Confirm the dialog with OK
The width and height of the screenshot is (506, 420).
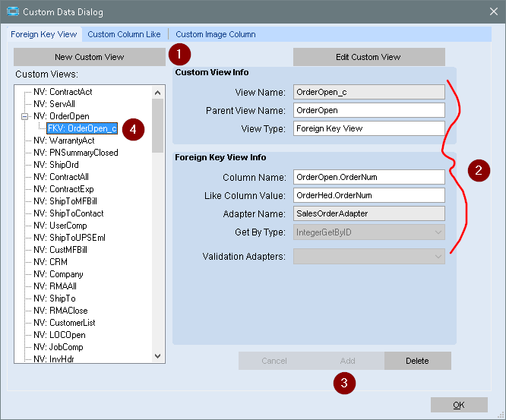pos(459,405)
